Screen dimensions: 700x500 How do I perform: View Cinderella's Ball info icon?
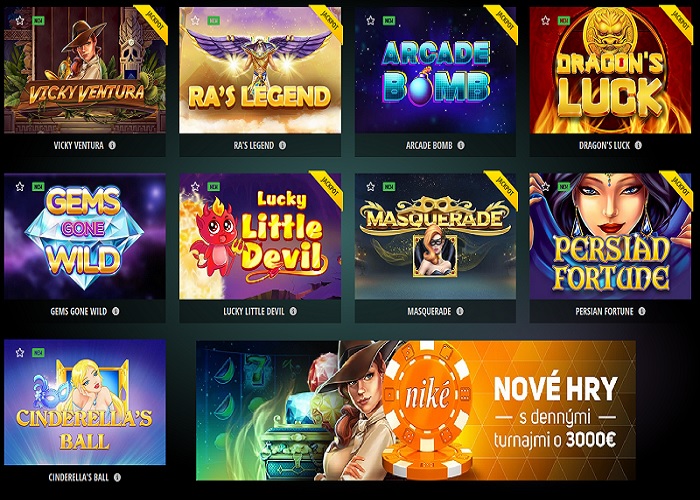click(117, 477)
